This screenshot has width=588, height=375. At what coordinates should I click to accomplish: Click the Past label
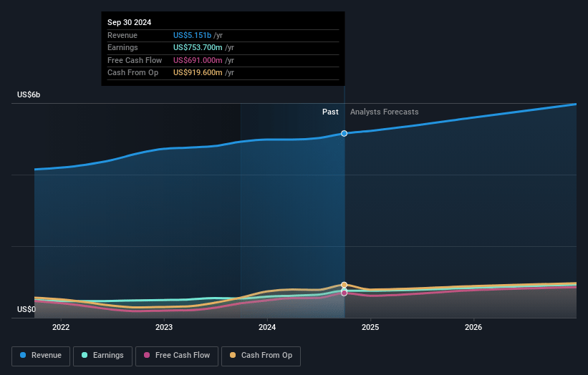click(x=330, y=112)
